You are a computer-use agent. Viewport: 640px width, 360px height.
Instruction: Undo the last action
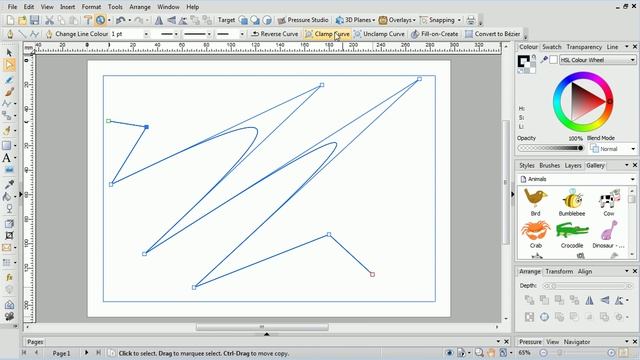[120, 20]
